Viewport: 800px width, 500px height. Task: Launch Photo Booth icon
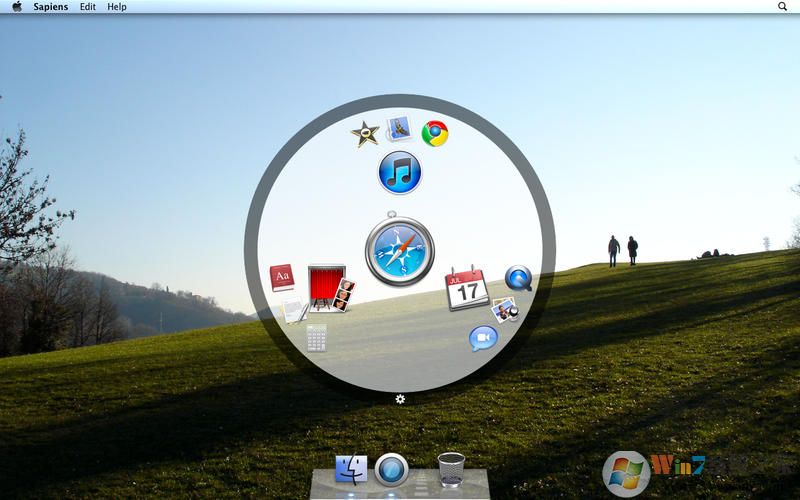click(331, 288)
